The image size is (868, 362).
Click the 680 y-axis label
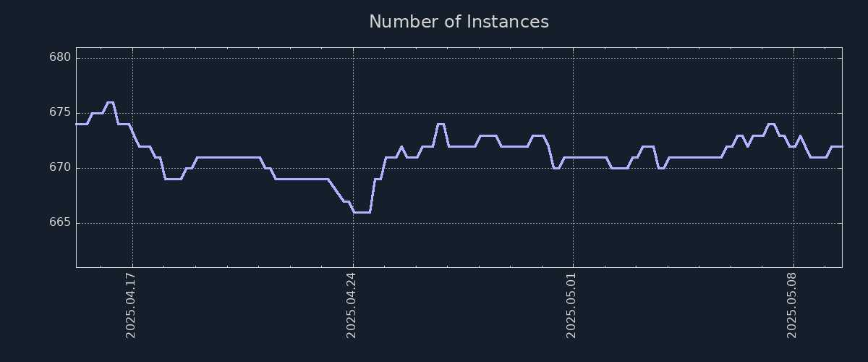pos(60,58)
